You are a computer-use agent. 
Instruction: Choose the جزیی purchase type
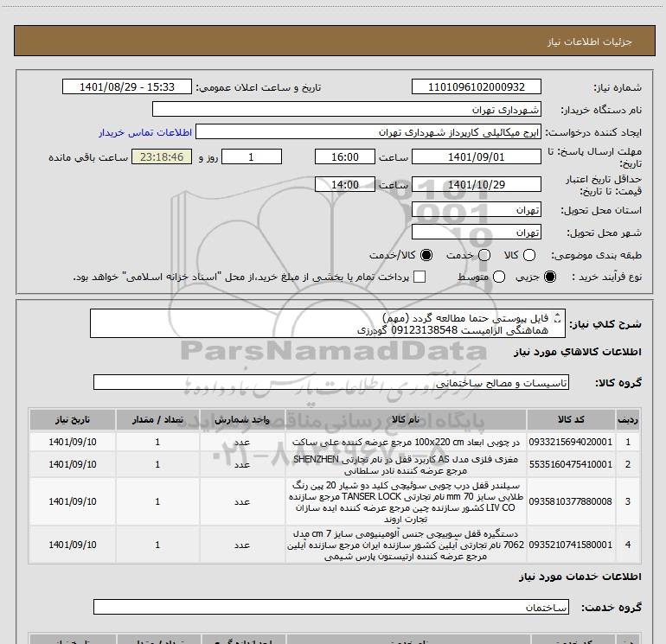pos(549,277)
